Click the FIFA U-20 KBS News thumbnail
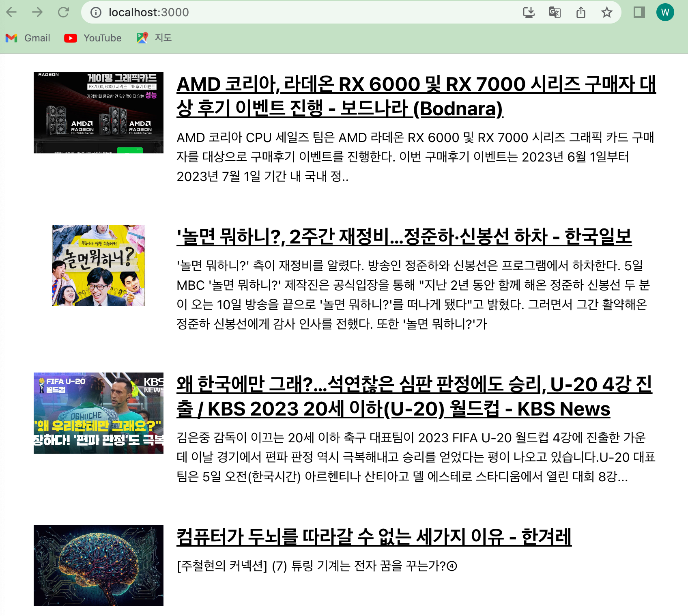The height and width of the screenshot is (616, 688). (99, 413)
